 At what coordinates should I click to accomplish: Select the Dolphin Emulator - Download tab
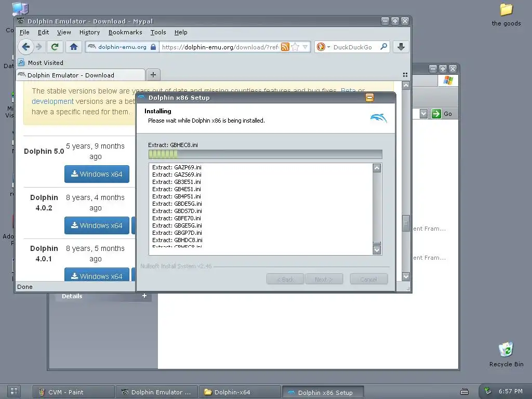81,75
